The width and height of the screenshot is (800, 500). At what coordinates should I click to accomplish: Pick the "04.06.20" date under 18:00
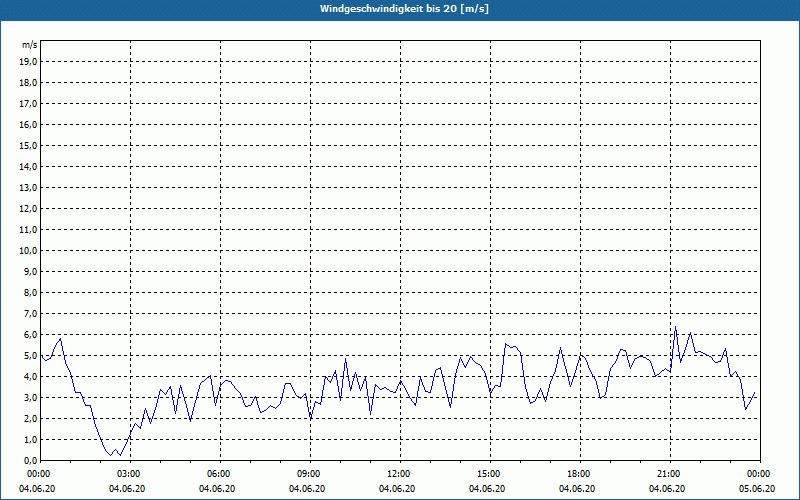tap(577, 489)
